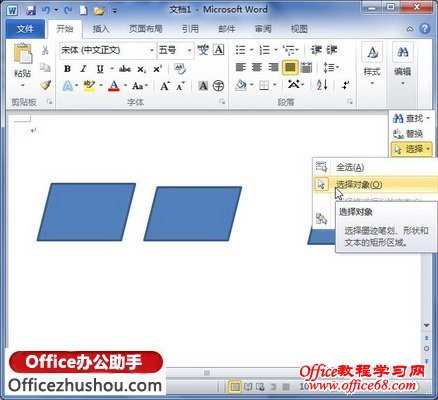Apply the yellow text highlight color

(x=89, y=86)
